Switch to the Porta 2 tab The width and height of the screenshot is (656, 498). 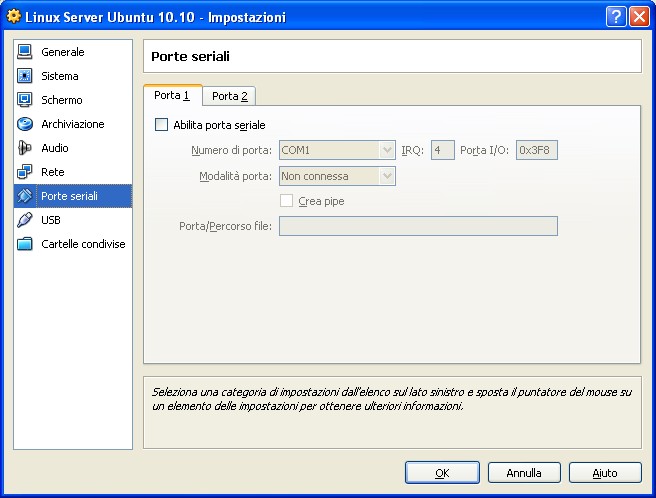coord(230,96)
